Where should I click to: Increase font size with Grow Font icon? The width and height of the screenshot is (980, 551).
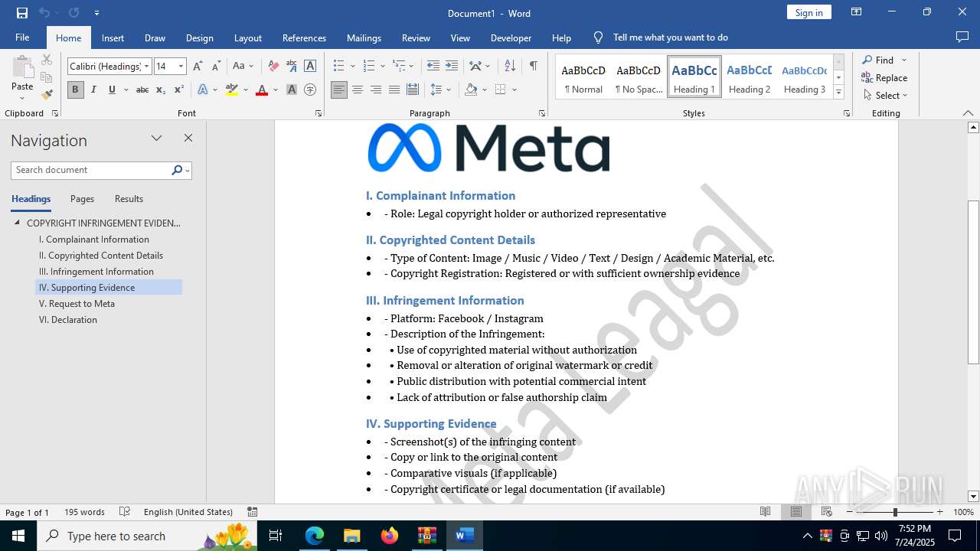coord(198,67)
